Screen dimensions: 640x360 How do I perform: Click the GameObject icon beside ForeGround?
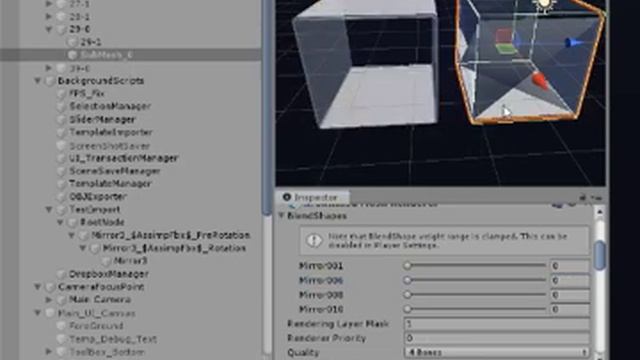(x=61, y=326)
